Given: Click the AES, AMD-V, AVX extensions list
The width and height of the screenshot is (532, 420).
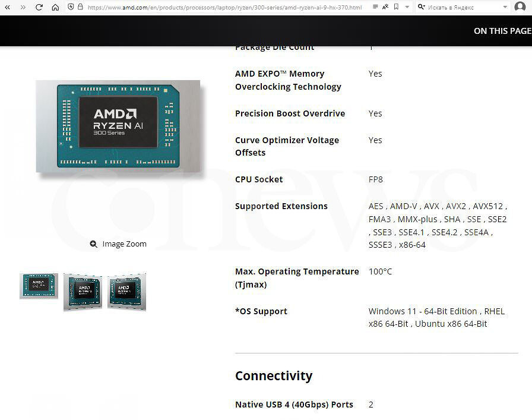Looking at the screenshot, I should click(x=438, y=226).
